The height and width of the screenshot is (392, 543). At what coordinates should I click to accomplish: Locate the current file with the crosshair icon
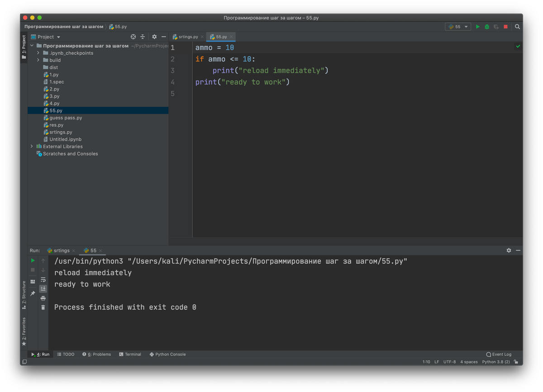pyautogui.click(x=133, y=37)
